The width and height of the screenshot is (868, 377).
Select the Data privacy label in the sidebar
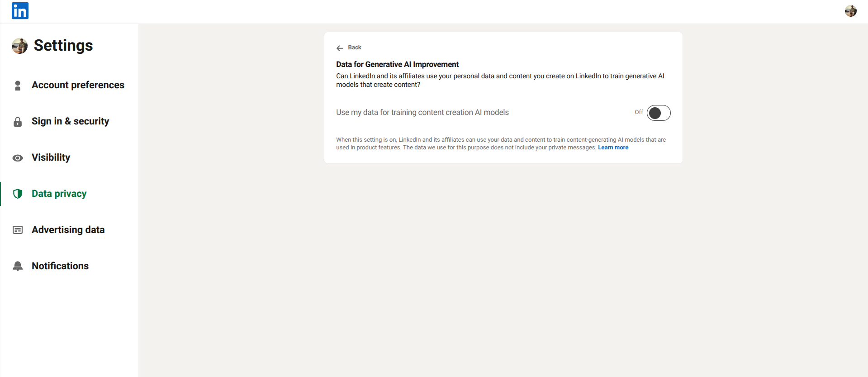pyautogui.click(x=59, y=194)
